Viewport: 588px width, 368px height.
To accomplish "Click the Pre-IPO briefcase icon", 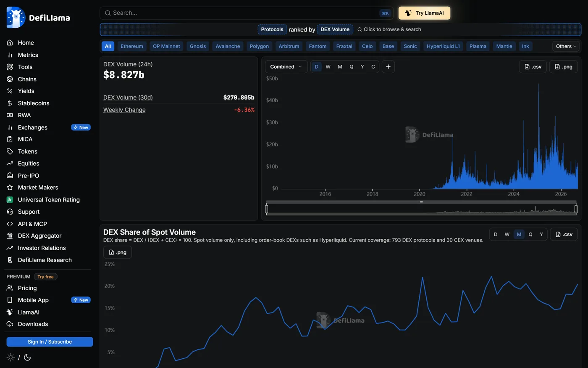I will [10, 176].
